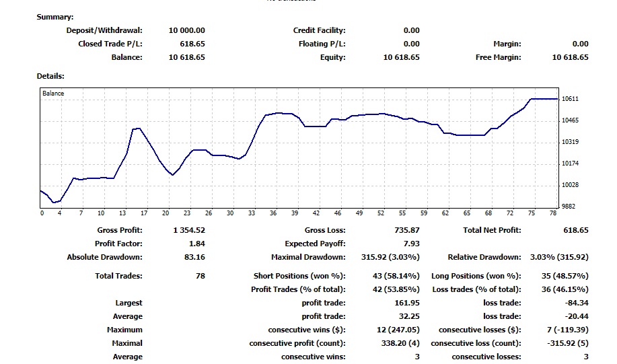The height and width of the screenshot is (364, 617).
Task: Click the Free Margin value 10 618.65
Action: (x=570, y=57)
